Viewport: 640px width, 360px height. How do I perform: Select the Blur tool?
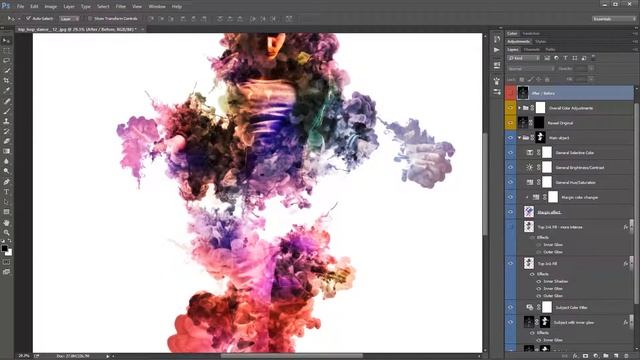click(x=6, y=161)
